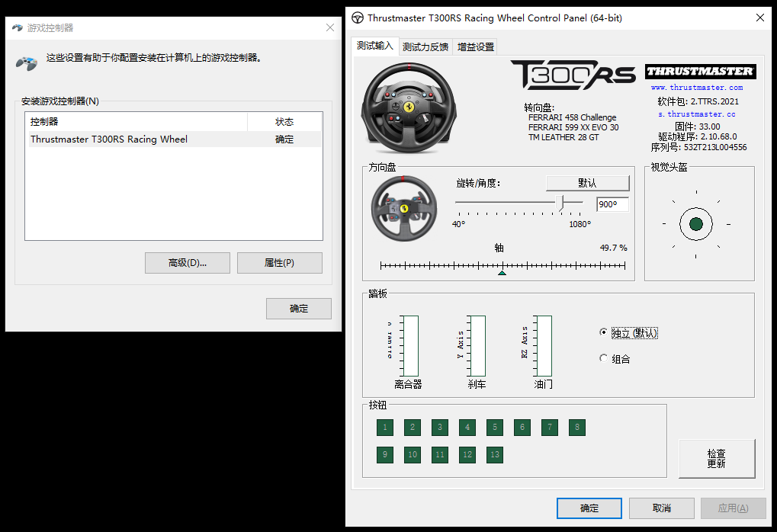Click button indicator 1
777x532 pixels.
[x=385, y=427]
